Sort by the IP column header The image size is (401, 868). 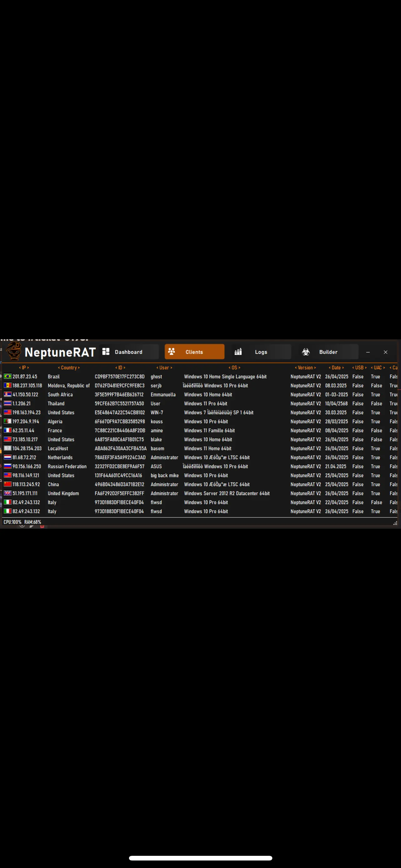click(24, 368)
